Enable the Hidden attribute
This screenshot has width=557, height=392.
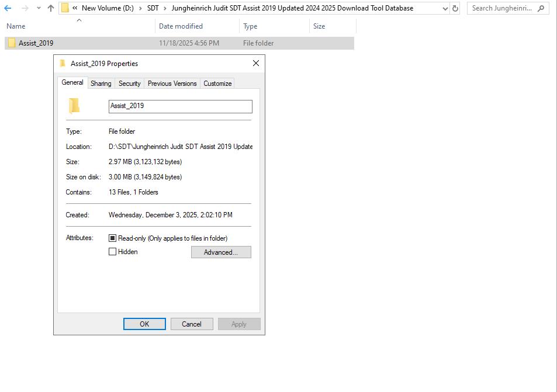(112, 252)
